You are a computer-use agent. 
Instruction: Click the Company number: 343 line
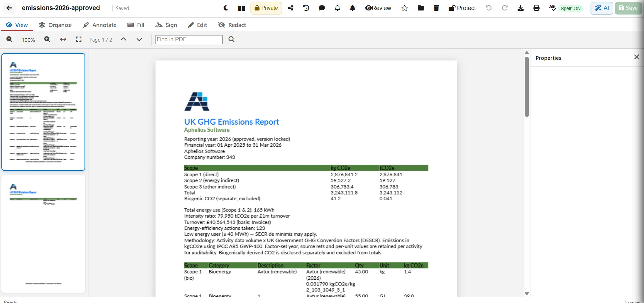(x=210, y=157)
